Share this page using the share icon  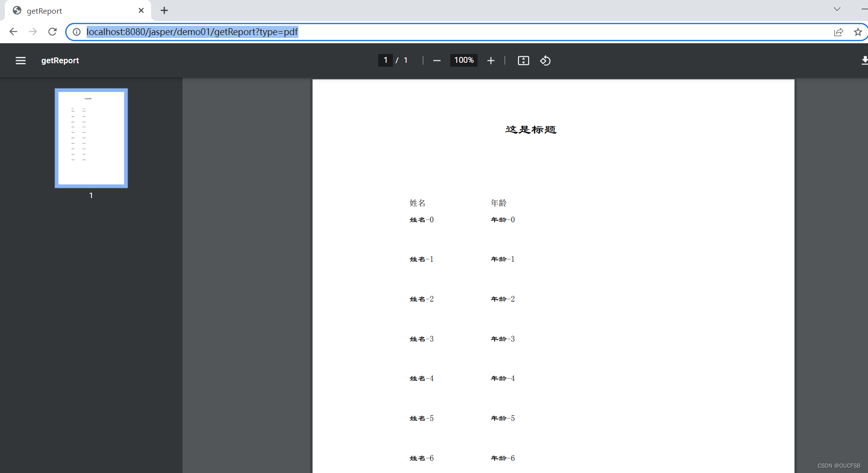click(838, 32)
